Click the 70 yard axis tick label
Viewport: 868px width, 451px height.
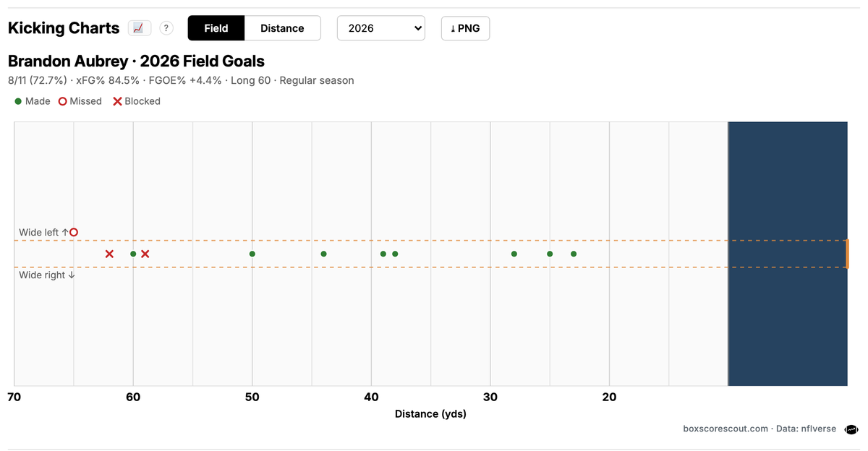(14, 397)
